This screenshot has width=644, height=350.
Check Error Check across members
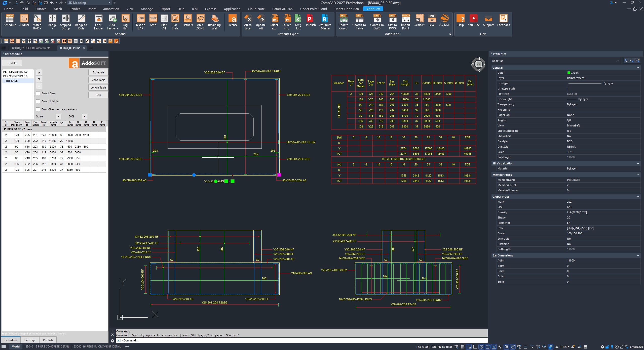[x=38, y=109]
